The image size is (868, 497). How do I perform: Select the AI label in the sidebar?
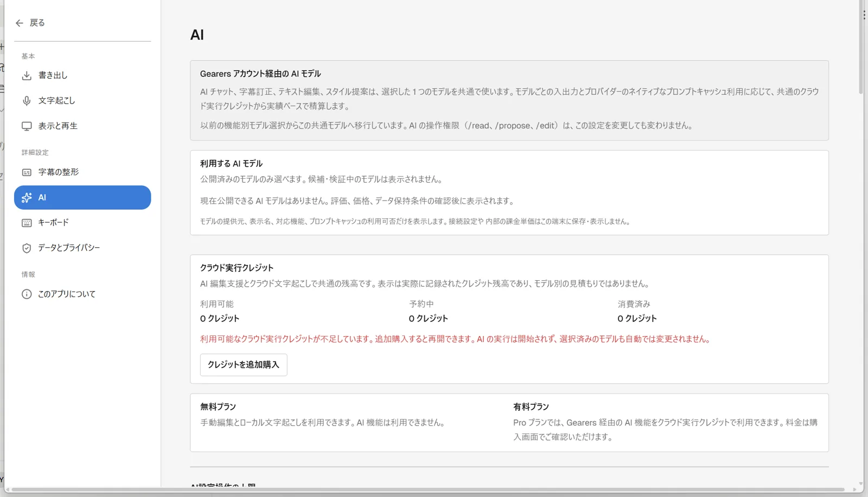pyautogui.click(x=42, y=198)
